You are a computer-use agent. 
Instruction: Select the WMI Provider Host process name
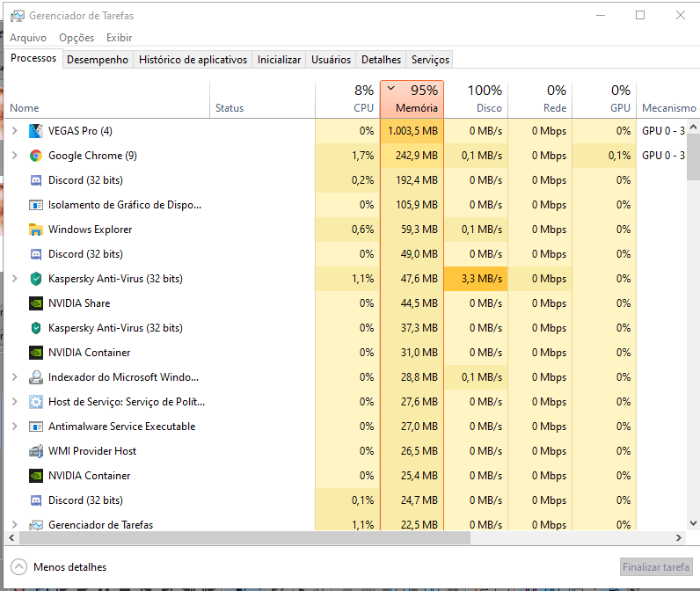[92, 451]
